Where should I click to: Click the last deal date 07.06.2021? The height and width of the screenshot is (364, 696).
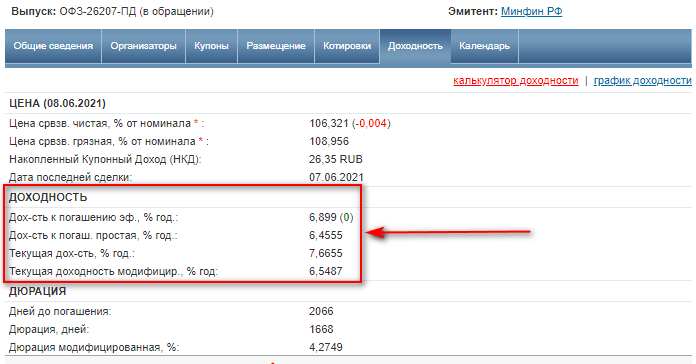[x=336, y=178]
